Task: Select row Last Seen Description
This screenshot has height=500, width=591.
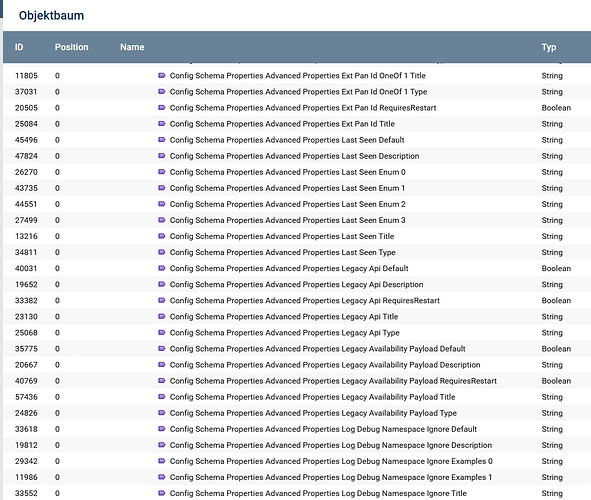Action: (x=297, y=156)
